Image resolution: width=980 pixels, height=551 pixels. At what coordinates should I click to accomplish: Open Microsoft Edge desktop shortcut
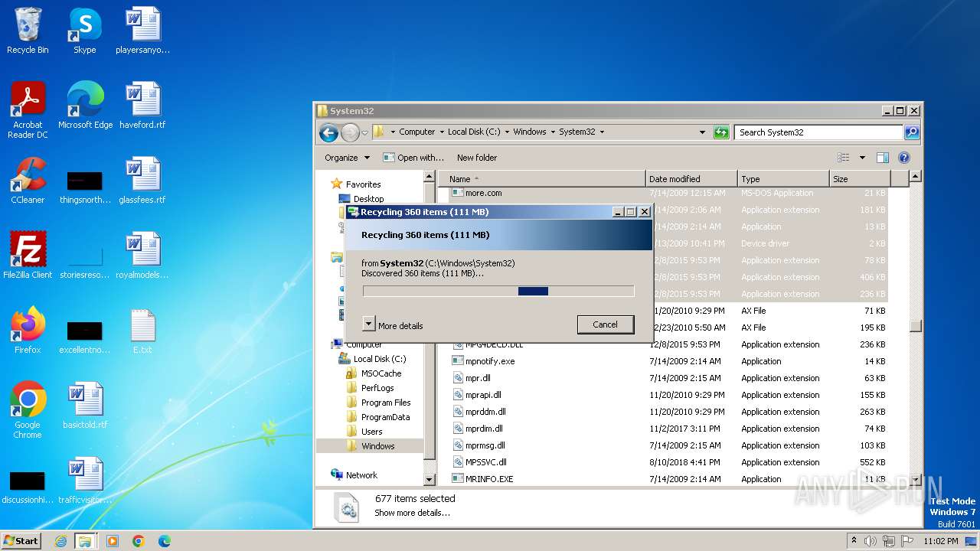pos(85,106)
